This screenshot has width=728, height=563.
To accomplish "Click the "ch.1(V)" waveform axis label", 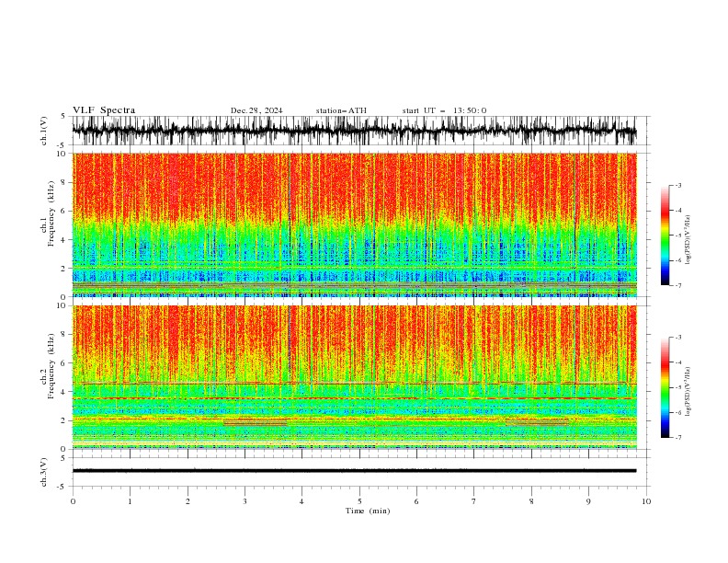I will pyautogui.click(x=44, y=131).
